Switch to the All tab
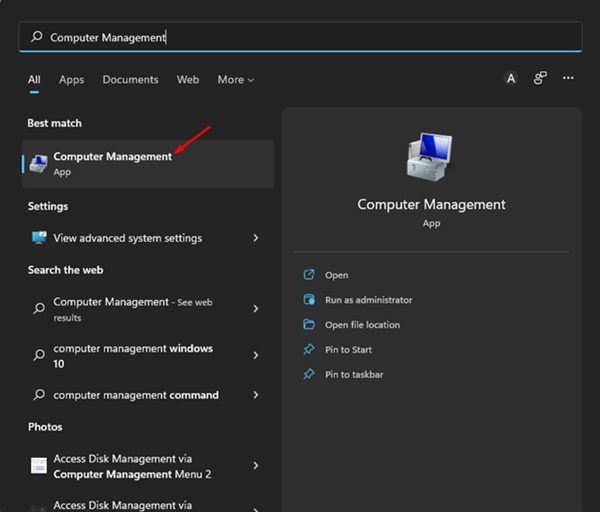This screenshot has height=512, width=600. point(34,80)
